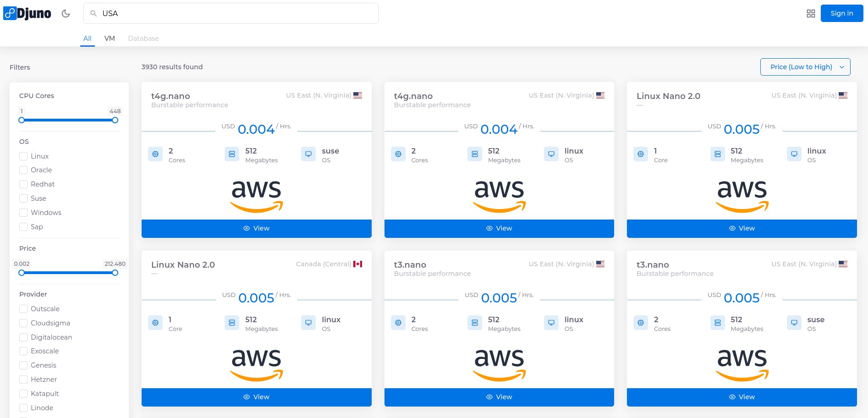Enable the Genesis provider filter
Screen dimensions: 868x418
pos(23,365)
